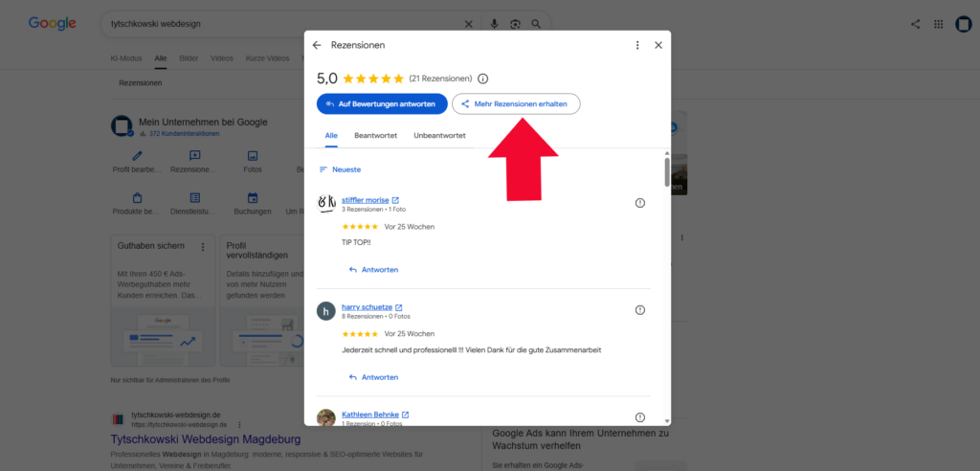Click the Profil vervollständigen card
This screenshot has height=471, width=980.
tap(262, 301)
